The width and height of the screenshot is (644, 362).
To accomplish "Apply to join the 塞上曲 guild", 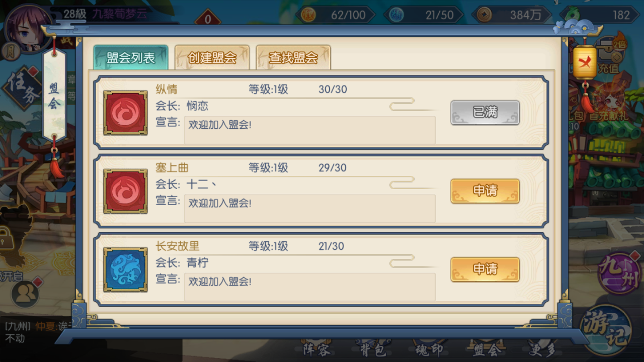I will 485,191.
